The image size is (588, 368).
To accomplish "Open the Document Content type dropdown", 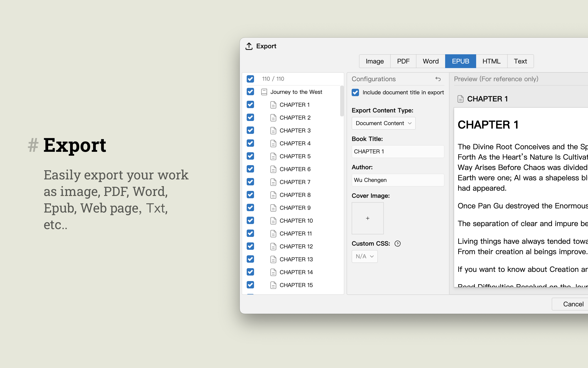I will (383, 124).
